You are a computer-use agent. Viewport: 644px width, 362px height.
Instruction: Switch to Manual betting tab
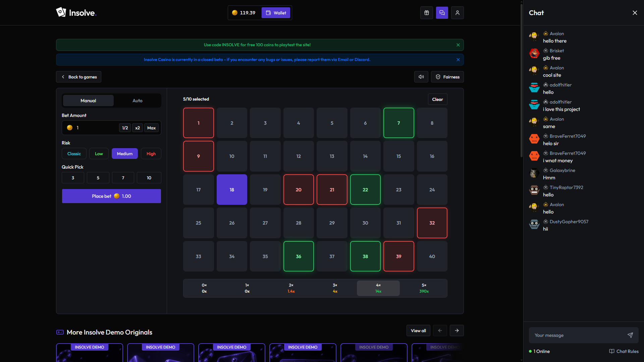(x=88, y=101)
